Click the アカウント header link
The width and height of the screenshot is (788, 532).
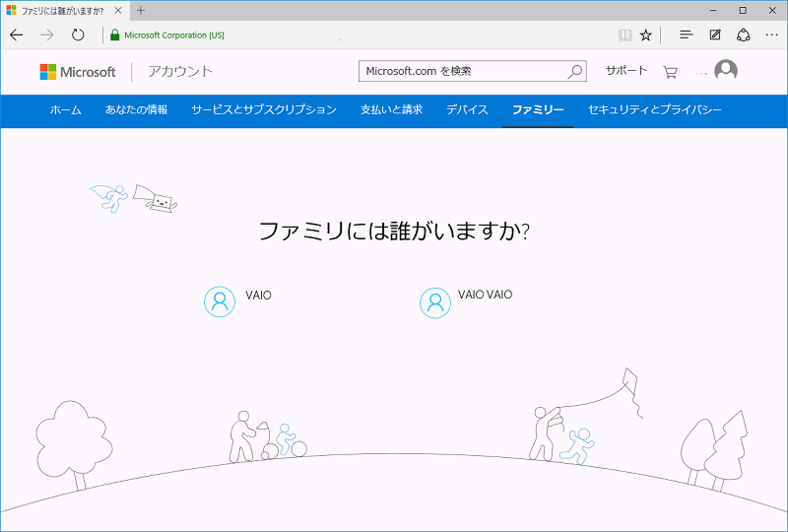pos(180,71)
